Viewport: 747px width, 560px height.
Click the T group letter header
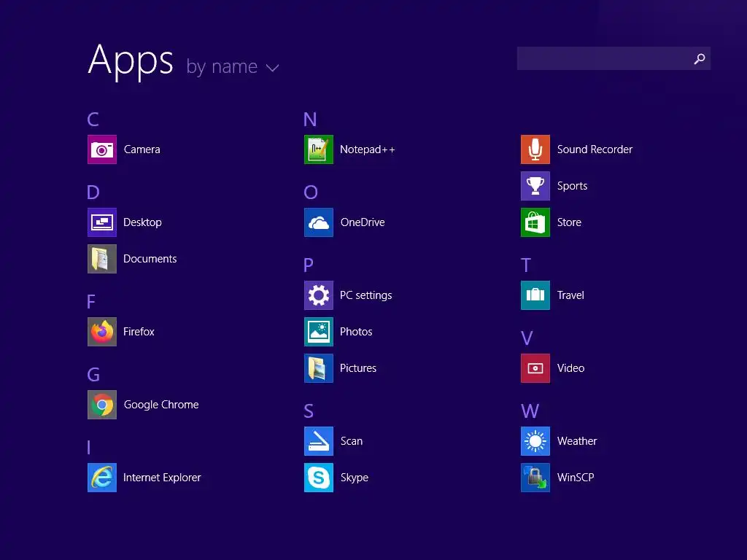tap(526, 265)
